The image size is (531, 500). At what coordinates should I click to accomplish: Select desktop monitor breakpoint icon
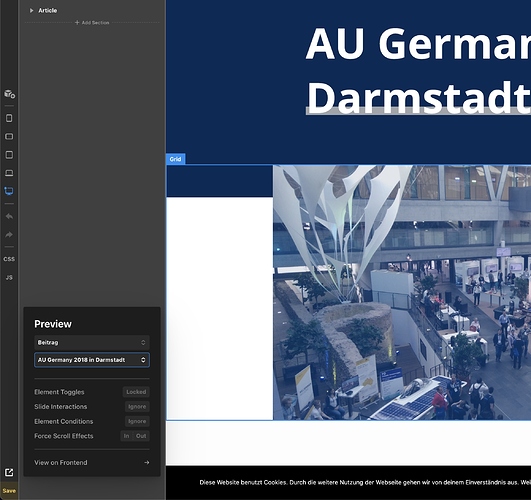tap(9, 191)
